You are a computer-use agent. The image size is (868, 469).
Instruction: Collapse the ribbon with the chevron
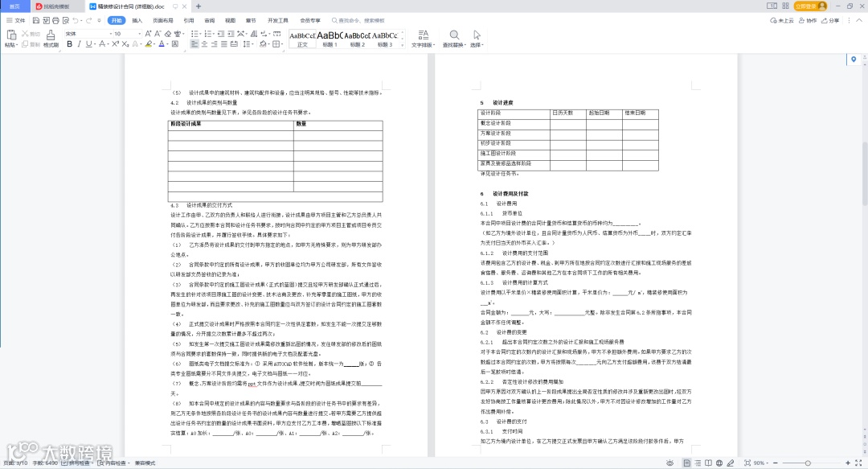[x=859, y=20]
